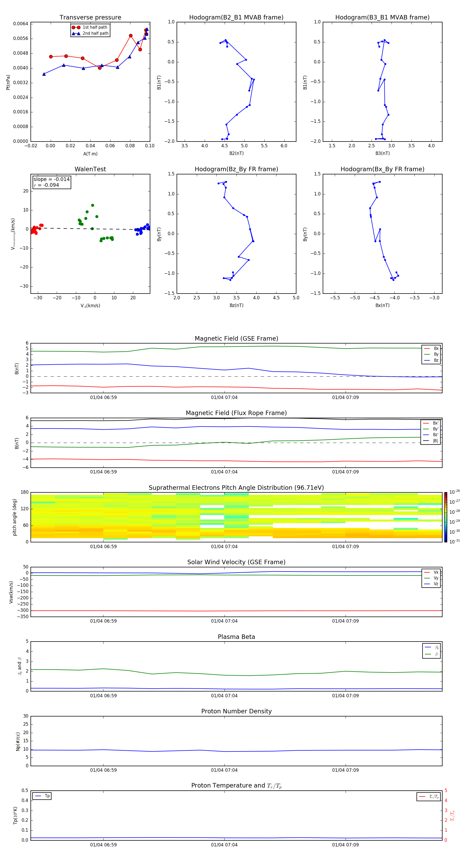Viewport: 473px width, 868px height.
Task: Click the 'Bx(nT)' x-axis label
Action: click(x=382, y=305)
